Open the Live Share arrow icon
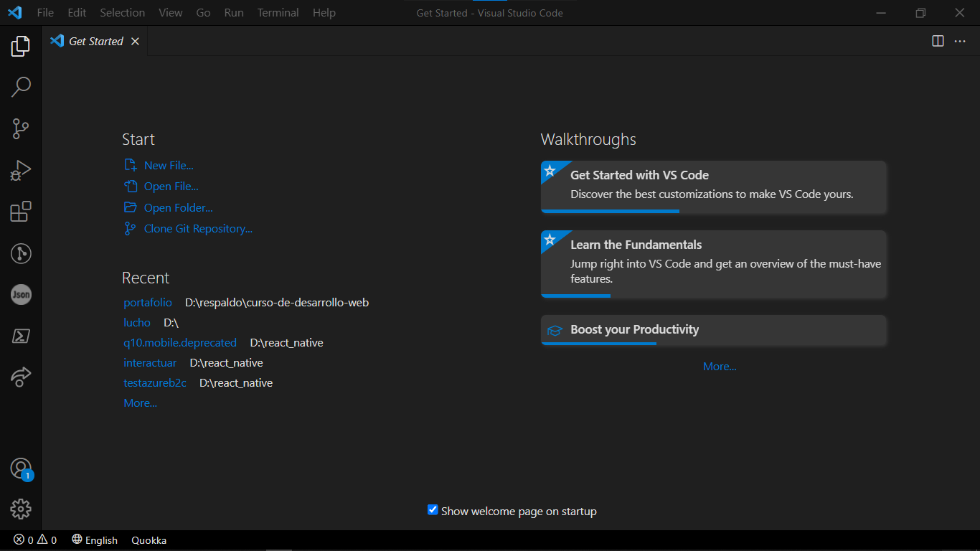Viewport: 980px width, 551px height. pyautogui.click(x=21, y=377)
